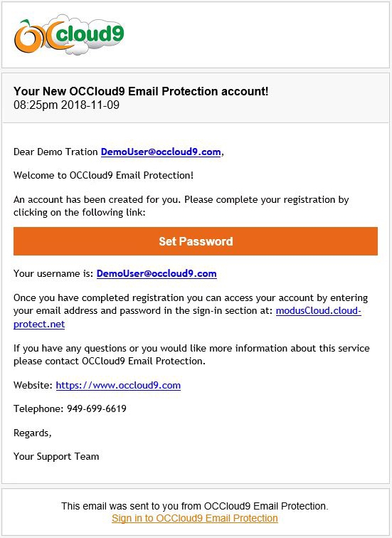Image resolution: width=392 pixels, height=538 pixels.
Task: Select the telephone number 949-699-6619
Action: click(x=97, y=408)
